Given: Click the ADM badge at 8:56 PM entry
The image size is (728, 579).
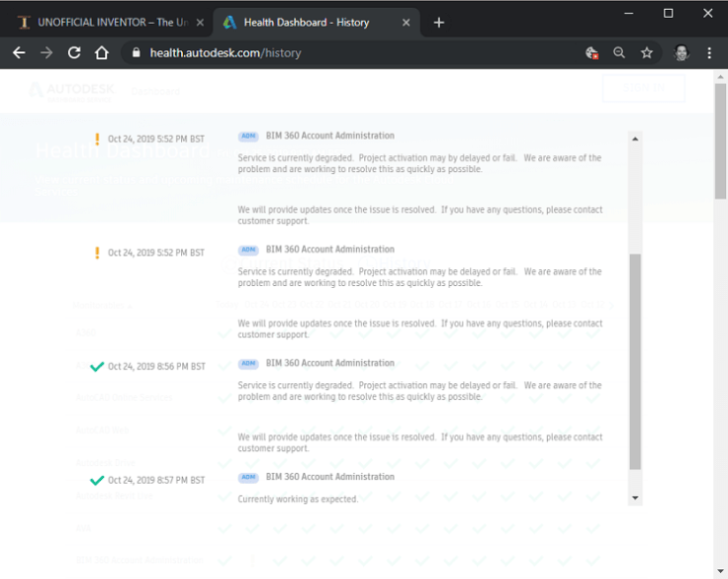Looking at the screenshot, I should (248, 363).
